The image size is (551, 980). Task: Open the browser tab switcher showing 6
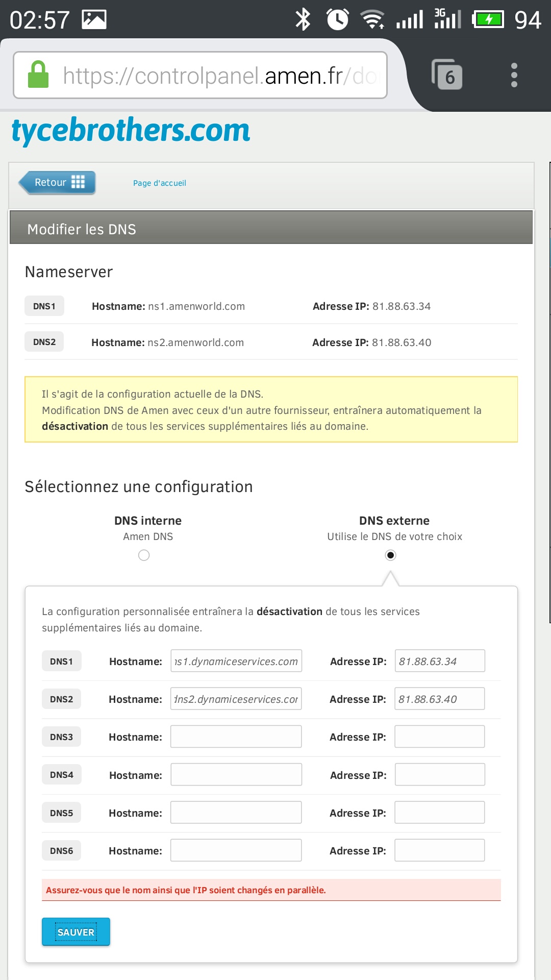[447, 75]
